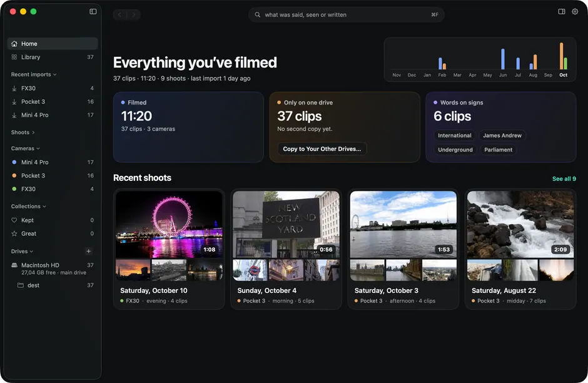Add a drive with the plus icon

88,252
